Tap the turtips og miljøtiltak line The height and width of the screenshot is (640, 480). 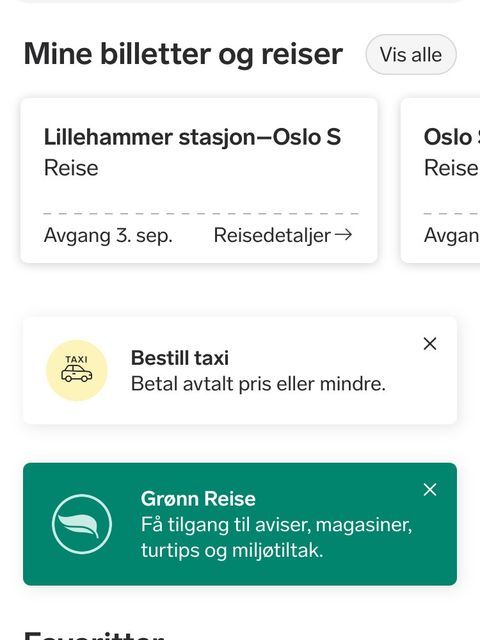tap(232, 551)
